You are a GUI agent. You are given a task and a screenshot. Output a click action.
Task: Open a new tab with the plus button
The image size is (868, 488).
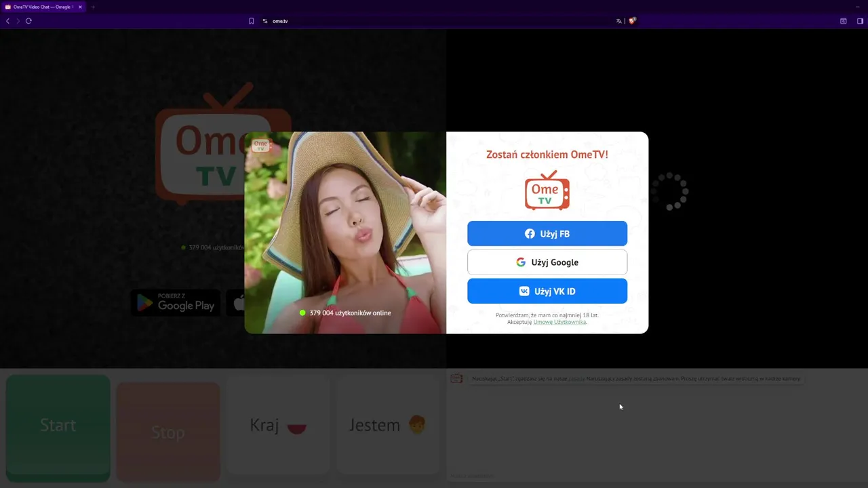pyautogui.click(x=93, y=7)
